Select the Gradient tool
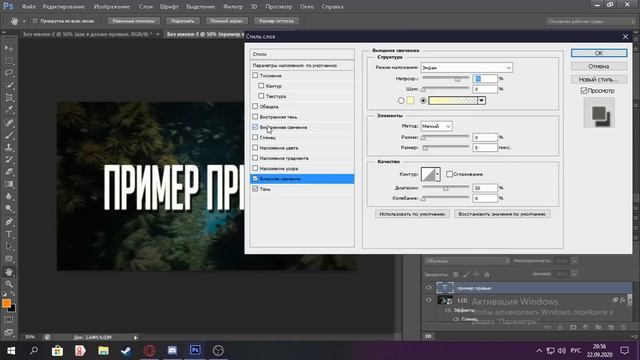This screenshot has width=640, height=360. (9, 184)
